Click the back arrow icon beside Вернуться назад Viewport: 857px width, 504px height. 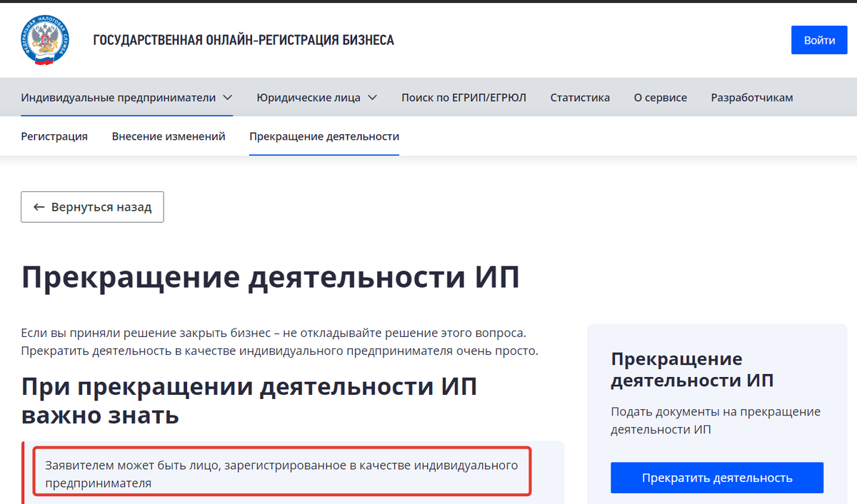[38, 207]
